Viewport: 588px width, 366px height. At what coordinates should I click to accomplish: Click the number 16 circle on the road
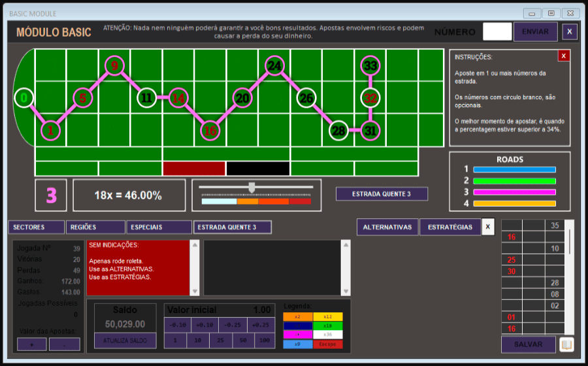pyautogui.click(x=210, y=130)
